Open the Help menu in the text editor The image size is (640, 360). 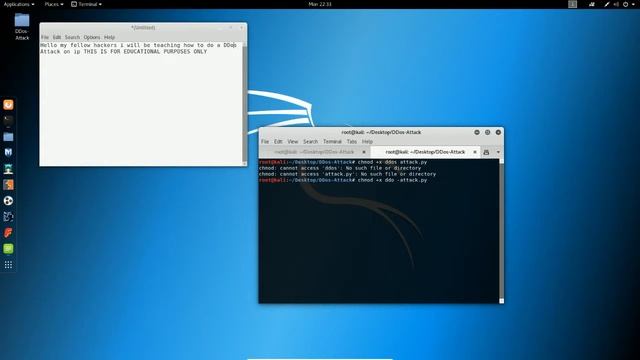click(109, 37)
